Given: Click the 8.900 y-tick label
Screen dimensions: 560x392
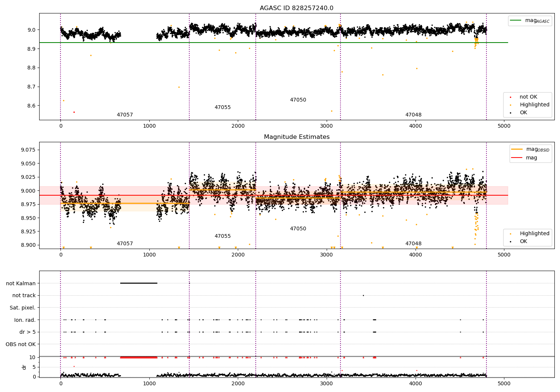Looking at the screenshot, I should [29, 245].
